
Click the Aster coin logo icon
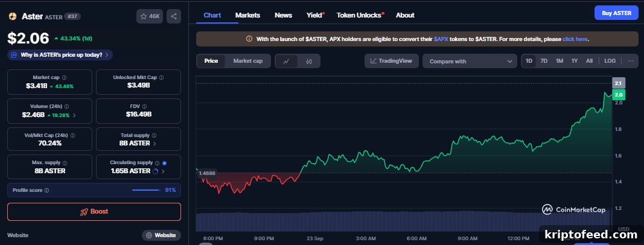pyautogui.click(x=12, y=16)
